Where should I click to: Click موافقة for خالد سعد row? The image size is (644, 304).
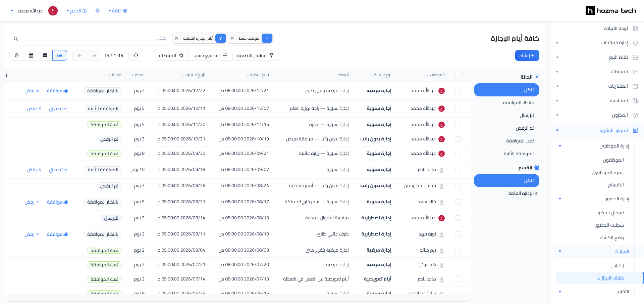coord(57,202)
